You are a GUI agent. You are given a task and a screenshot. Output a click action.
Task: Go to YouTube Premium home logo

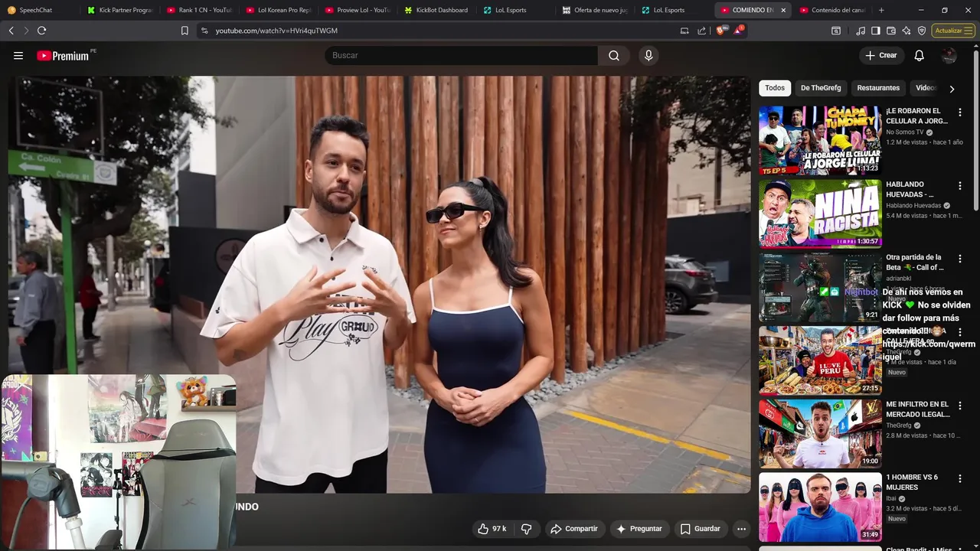click(63, 56)
